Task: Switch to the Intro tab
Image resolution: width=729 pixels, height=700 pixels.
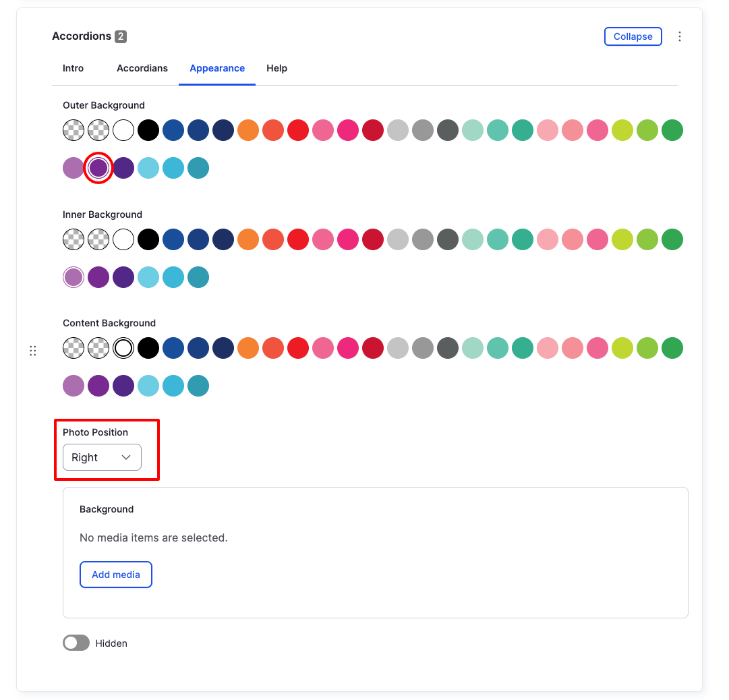Action: [x=73, y=68]
